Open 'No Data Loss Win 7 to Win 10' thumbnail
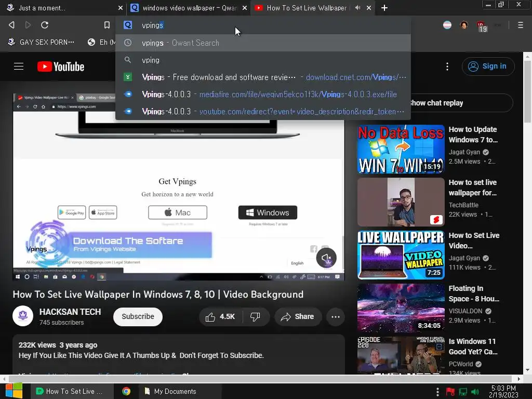Screen dimensions: 532x399 (401, 149)
